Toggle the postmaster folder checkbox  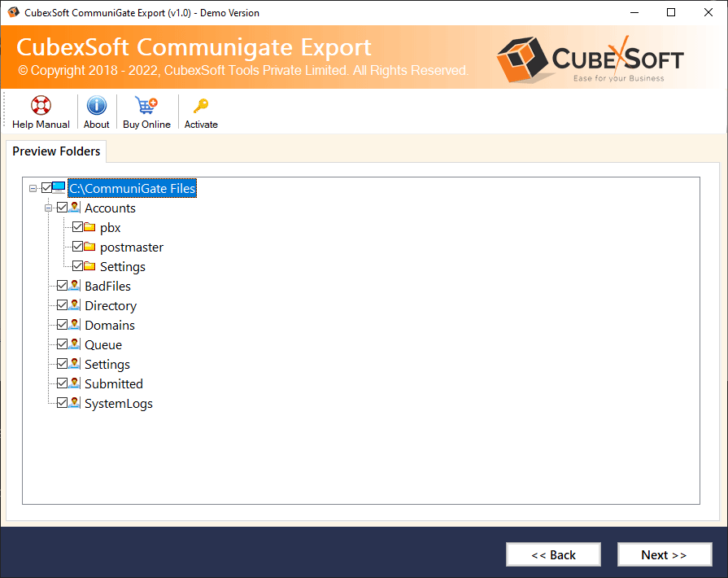tap(77, 246)
